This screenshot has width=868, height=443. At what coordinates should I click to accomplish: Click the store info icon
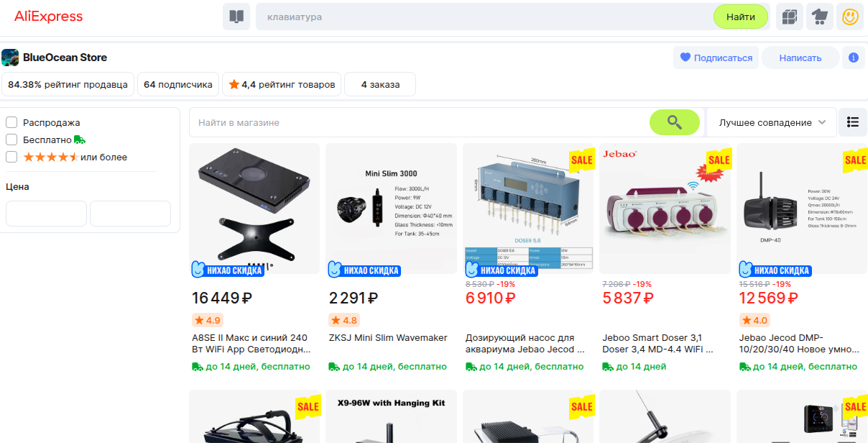click(854, 58)
